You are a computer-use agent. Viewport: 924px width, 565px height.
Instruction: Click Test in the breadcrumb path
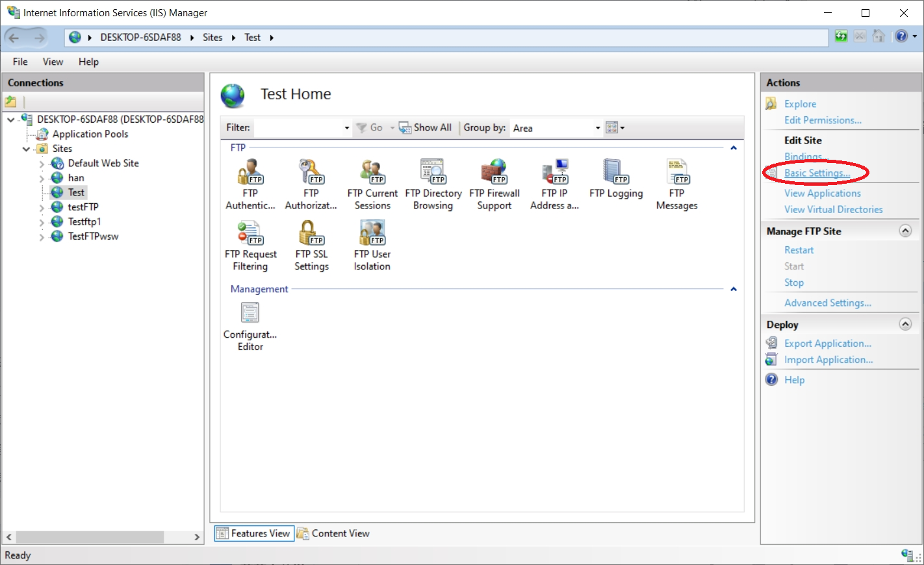[252, 38]
